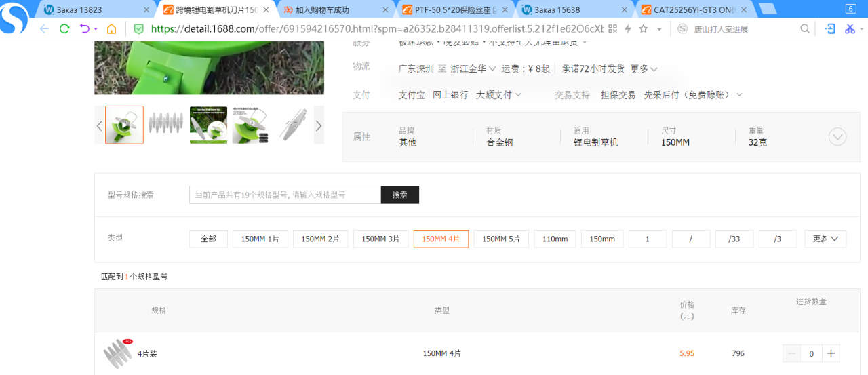Click the green security shield icon
The image size is (868, 375).
pos(138,28)
